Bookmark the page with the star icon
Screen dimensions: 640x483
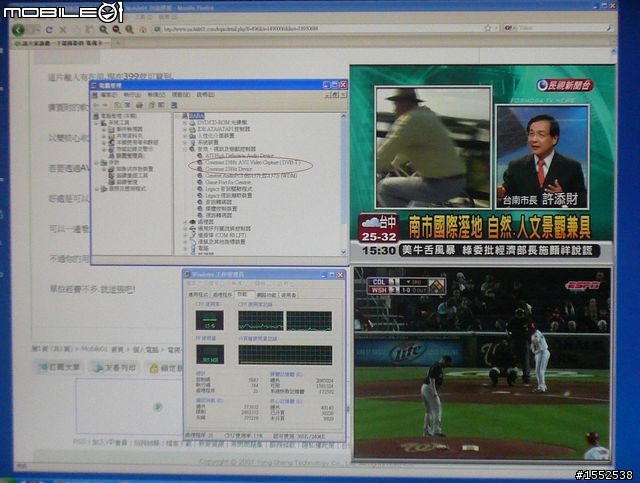coord(487,28)
